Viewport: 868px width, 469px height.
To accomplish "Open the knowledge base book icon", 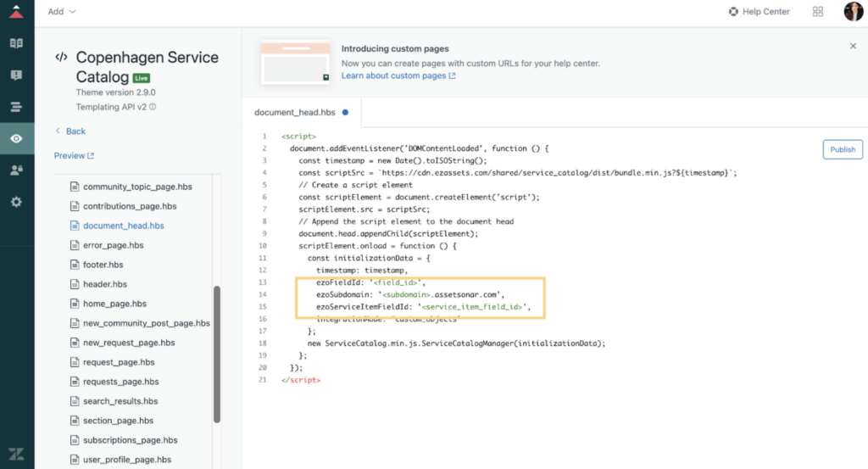I will (17, 43).
